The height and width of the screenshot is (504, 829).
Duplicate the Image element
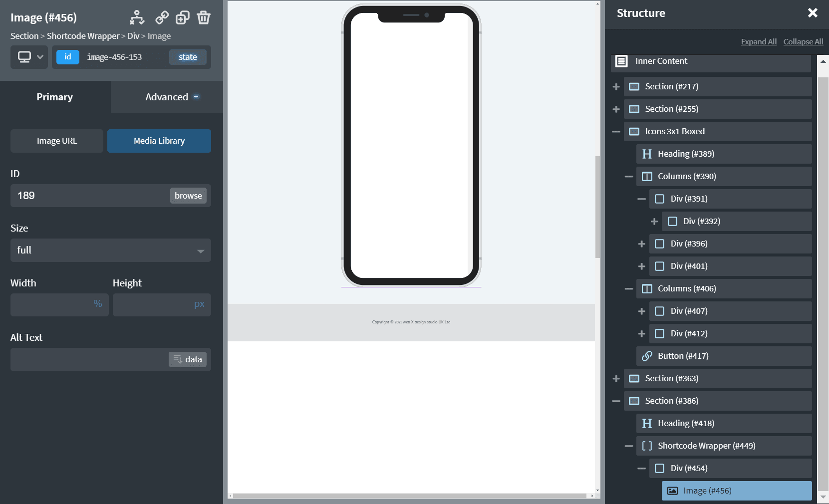183,17
